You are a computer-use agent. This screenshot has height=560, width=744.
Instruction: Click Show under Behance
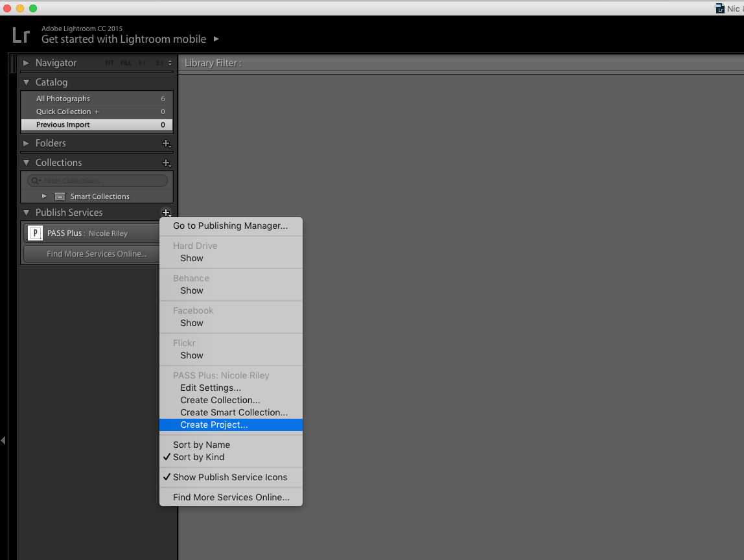coord(231,290)
